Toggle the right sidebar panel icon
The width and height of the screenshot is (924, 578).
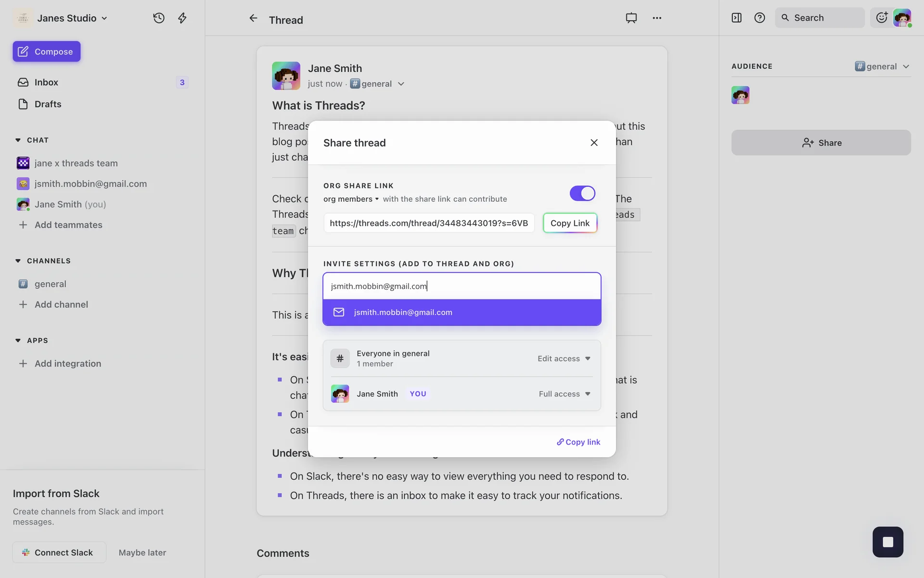[736, 18]
